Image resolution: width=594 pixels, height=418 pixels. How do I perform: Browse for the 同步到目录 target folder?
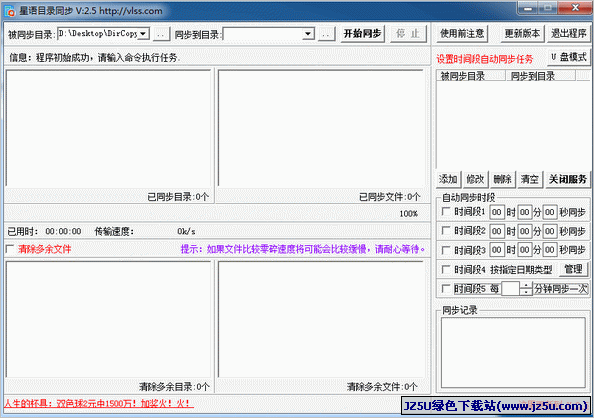[326, 34]
